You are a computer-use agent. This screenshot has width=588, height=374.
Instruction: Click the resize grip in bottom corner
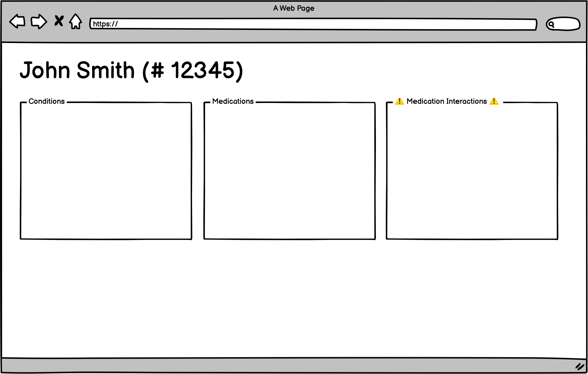[580, 366]
